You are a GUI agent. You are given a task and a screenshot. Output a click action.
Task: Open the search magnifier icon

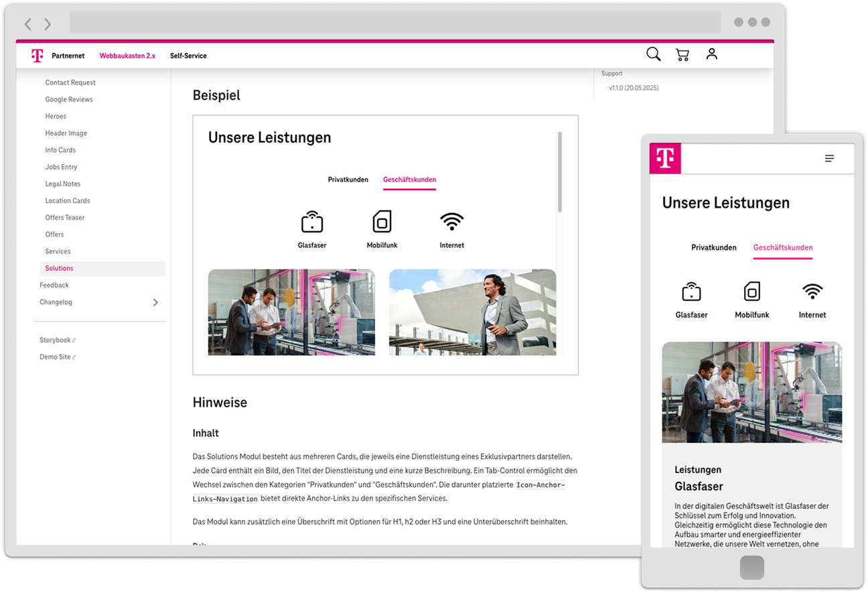(654, 54)
